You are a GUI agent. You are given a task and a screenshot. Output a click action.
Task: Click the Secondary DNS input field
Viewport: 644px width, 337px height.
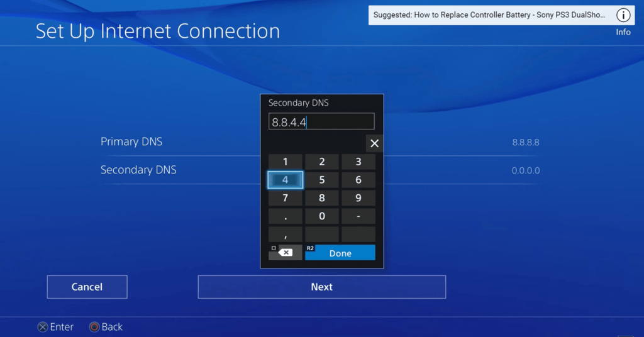tap(321, 121)
